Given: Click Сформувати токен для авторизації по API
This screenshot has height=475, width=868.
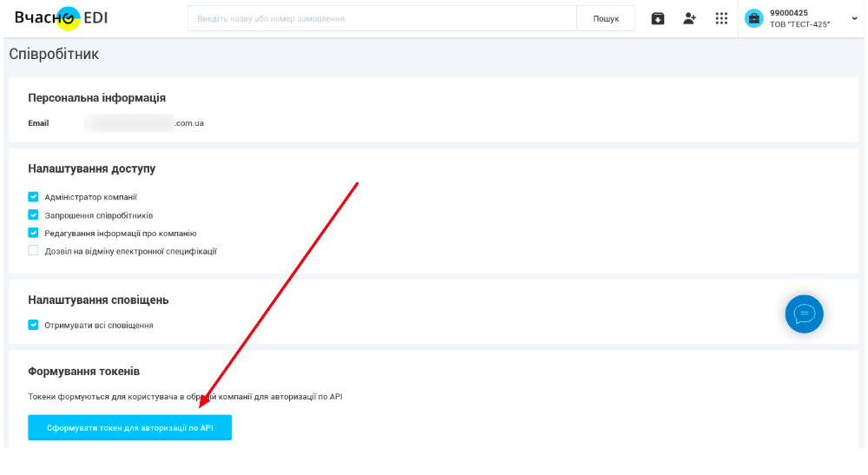Looking at the screenshot, I should pos(129,427).
